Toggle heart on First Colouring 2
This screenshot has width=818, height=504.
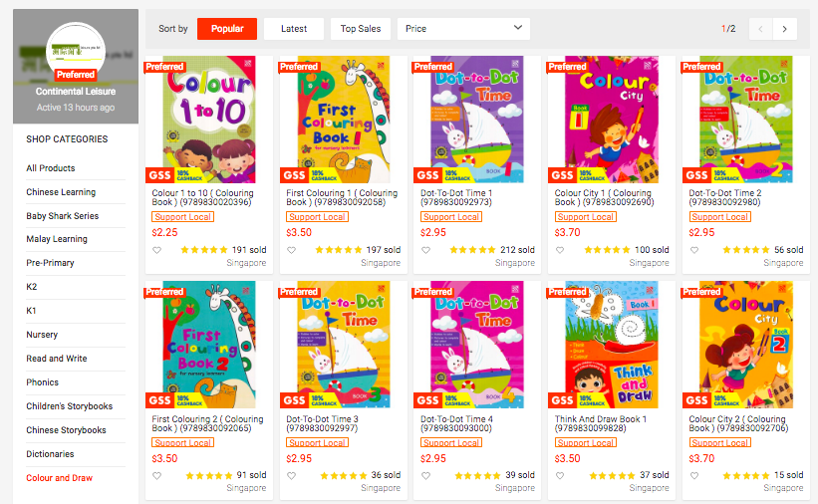156,475
